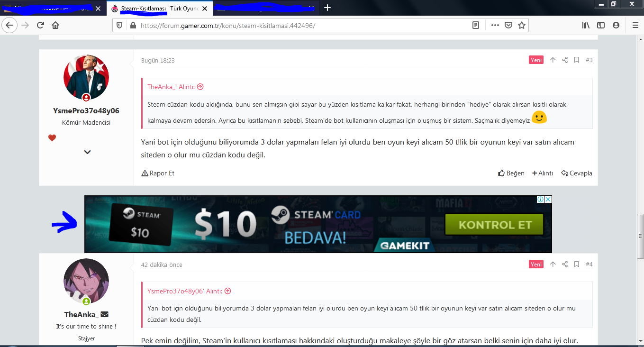The height and width of the screenshot is (347, 644).
Task: Toggle reader view in address bar
Action: pyautogui.click(x=476, y=25)
